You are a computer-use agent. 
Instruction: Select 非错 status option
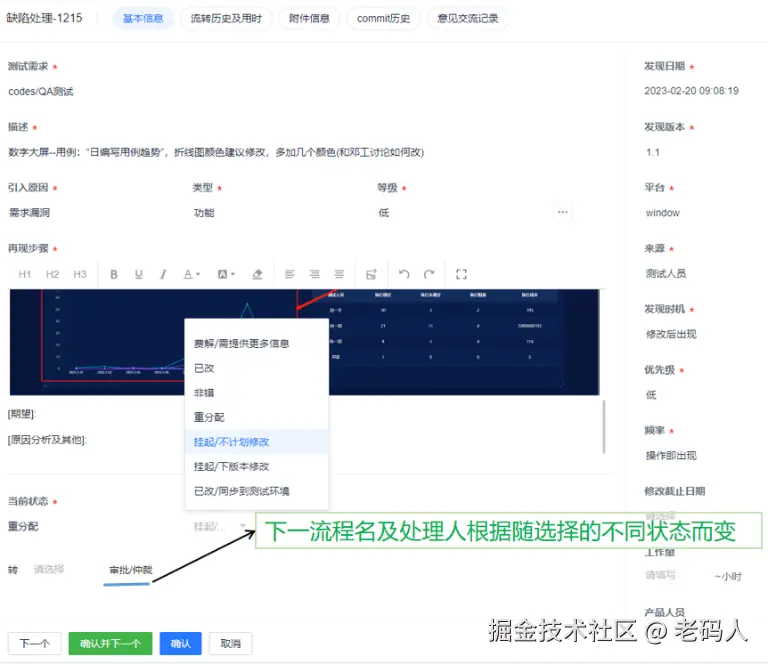pyautogui.click(x=256, y=392)
